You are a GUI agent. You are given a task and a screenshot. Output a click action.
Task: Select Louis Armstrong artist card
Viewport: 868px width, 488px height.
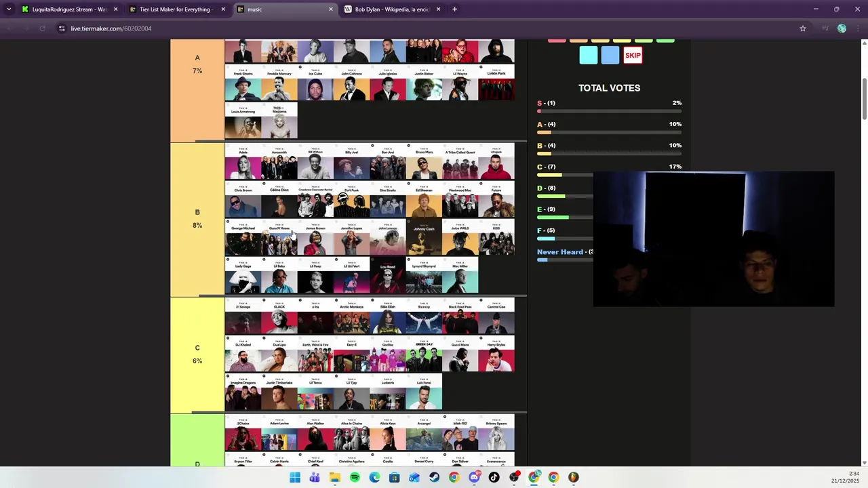point(243,122)
